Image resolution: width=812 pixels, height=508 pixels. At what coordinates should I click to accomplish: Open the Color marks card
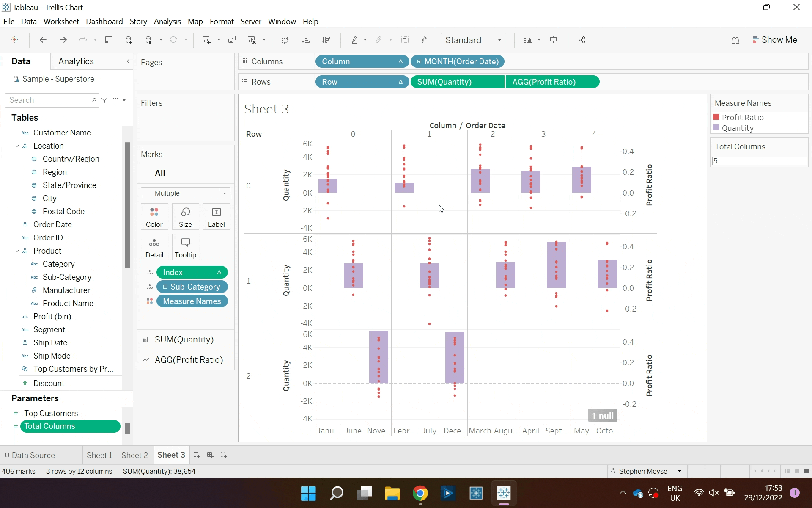tap(154, 216)
